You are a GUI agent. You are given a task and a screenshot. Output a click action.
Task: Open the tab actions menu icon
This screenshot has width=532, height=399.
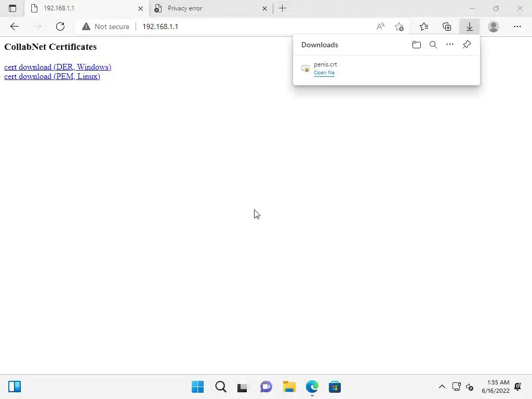tap(12, 8)
